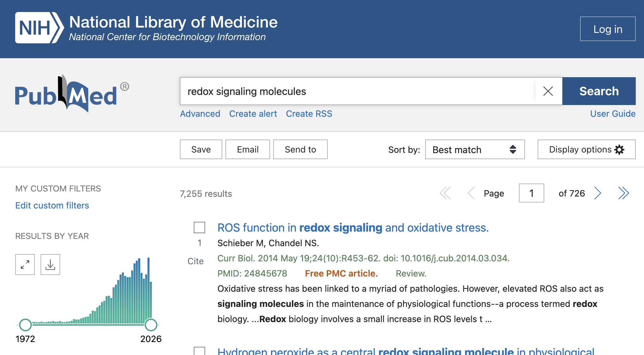This screenshot has height=355, width=644.
Task: Click the 7,255 results count
Action: pos(206,194)
